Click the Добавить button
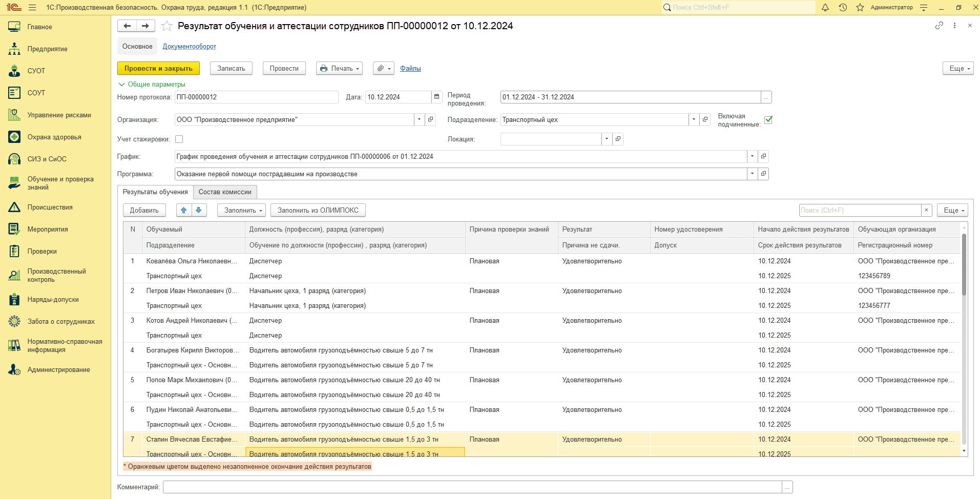980x499 pixels. [x=144, y=210]
